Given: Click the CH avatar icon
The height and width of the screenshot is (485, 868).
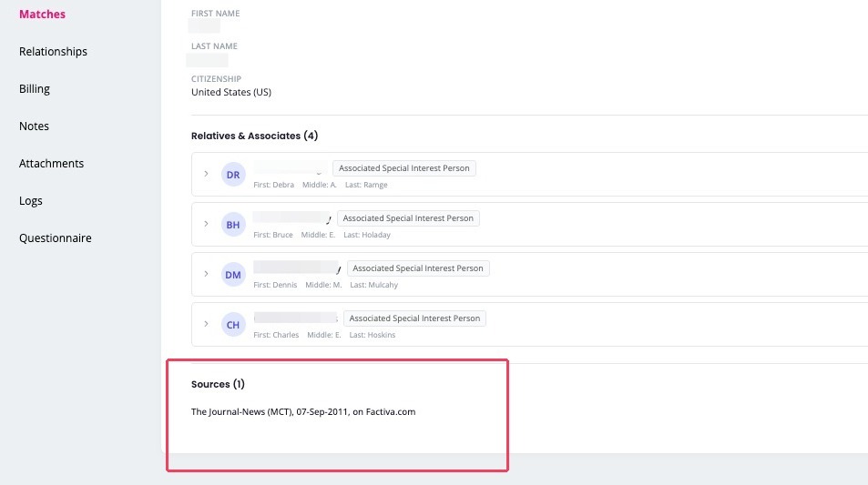Looking at the screenshot, I should (233, 325).
